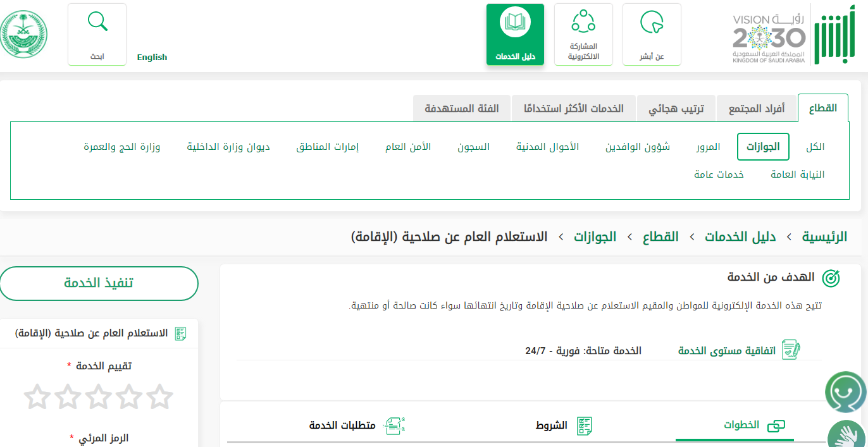Click the Ministry of Interior emblem

[24, 35]
